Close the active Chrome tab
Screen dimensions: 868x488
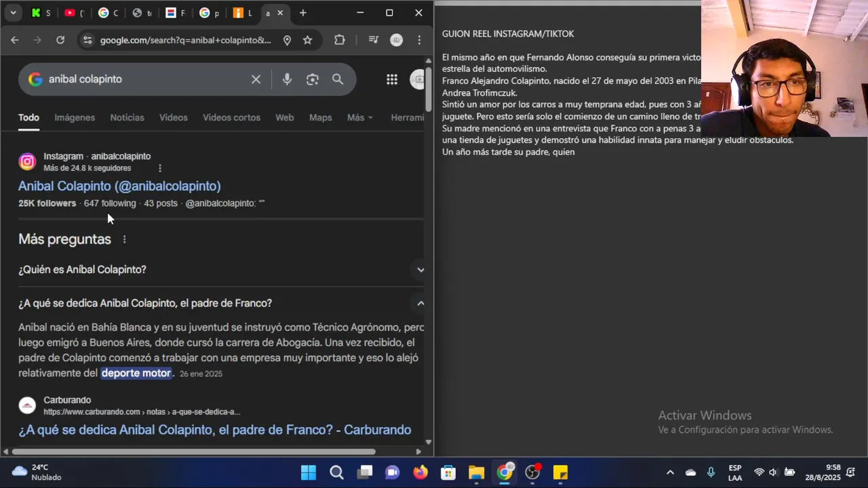tap(280, 13)
